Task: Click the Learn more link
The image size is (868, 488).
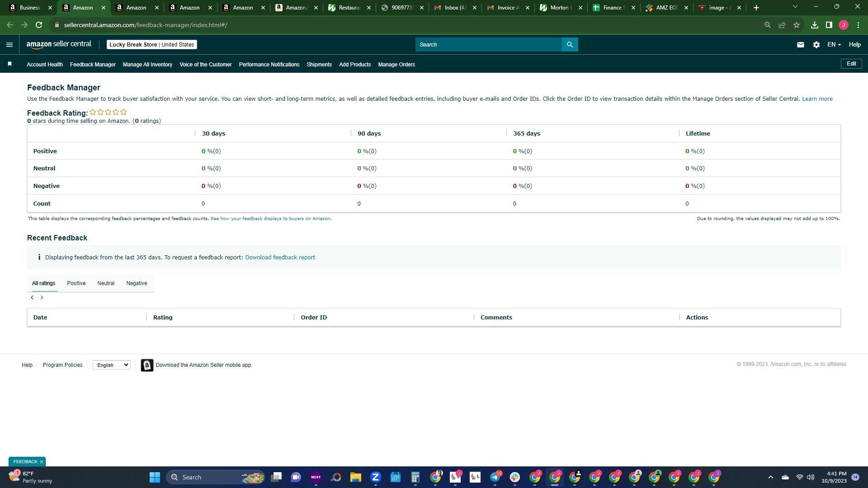Action: pyautogui.click(x=817, y=99)
